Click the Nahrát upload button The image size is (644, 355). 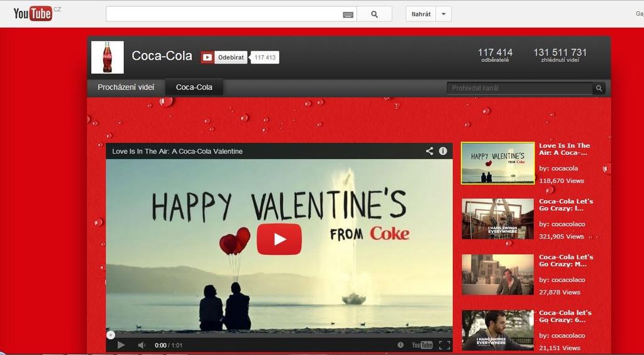click(x=421, y=14)
